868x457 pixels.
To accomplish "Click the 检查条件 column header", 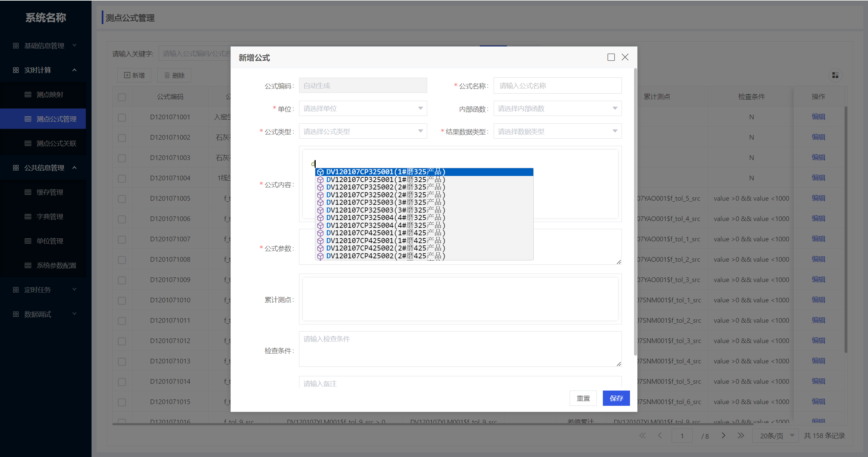I will 751,97.
